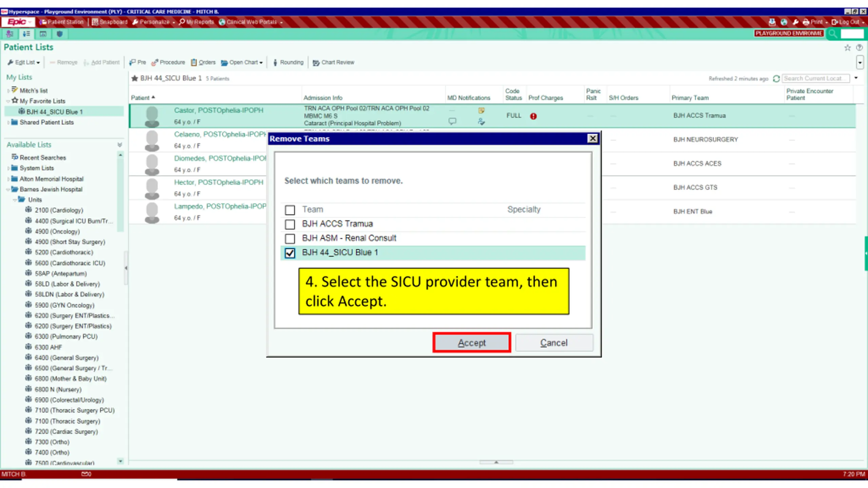The height and width of the screenshot is (488, 868).
Task: Click the red alert icon in Castor's row
Action: pos(533,116)
